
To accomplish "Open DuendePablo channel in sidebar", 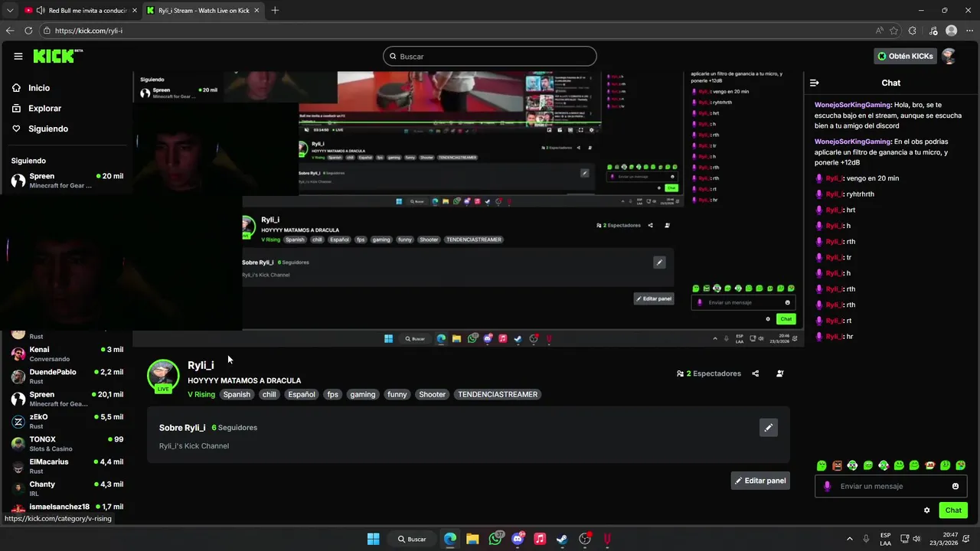I will tap(67, 376).
